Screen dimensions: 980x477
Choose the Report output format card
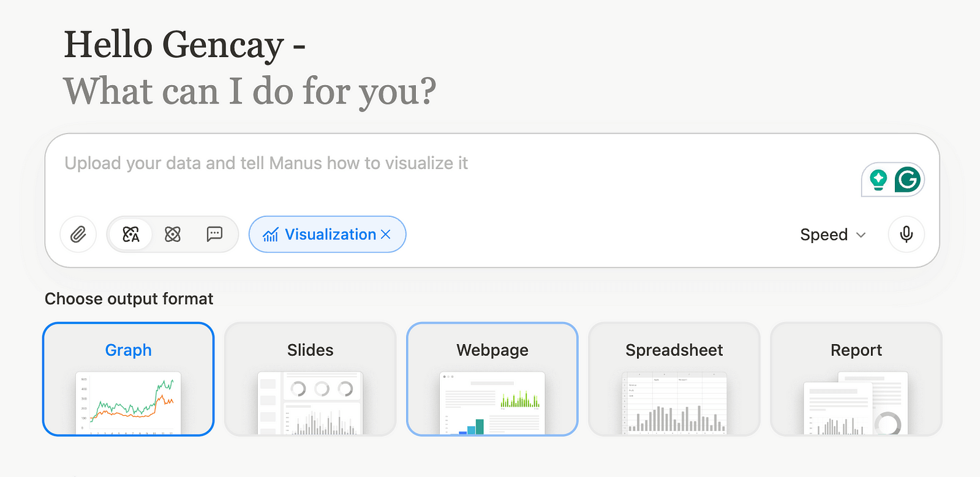(x=856, y=350)
